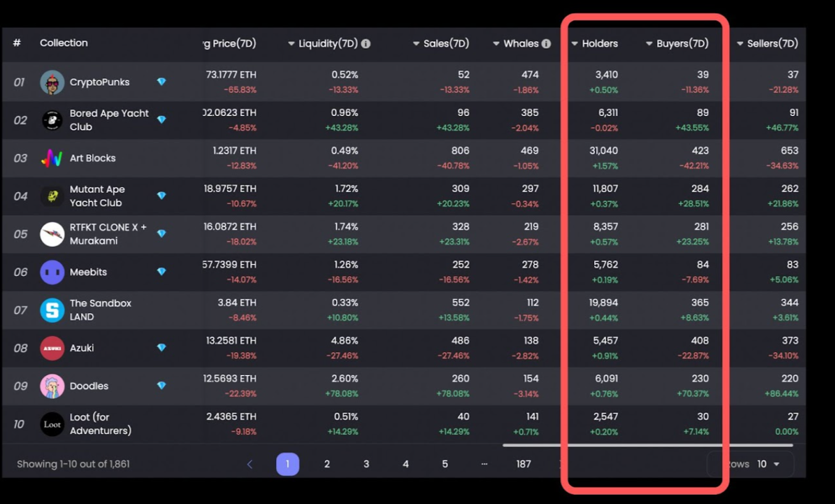Image resolution: width=835 pixels, height=504 pixels.
Task: Select the Azuki liquidity value 4.86%
Action: (x=345, y=340)
